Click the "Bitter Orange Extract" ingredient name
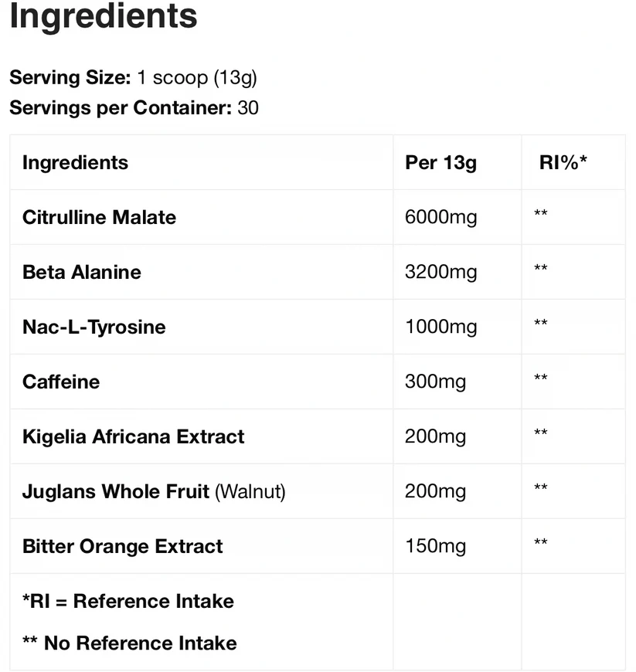 pyautogui.click(x=122, y=546)
